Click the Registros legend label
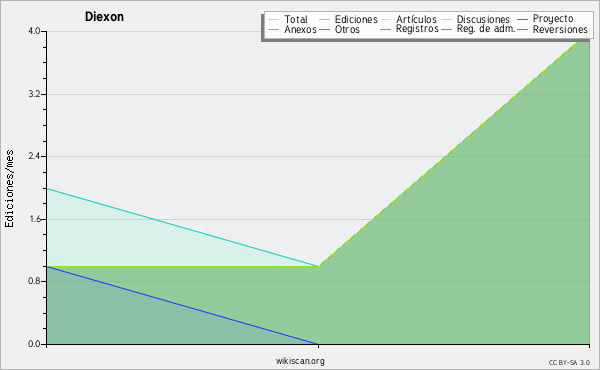 pos(417,29)
